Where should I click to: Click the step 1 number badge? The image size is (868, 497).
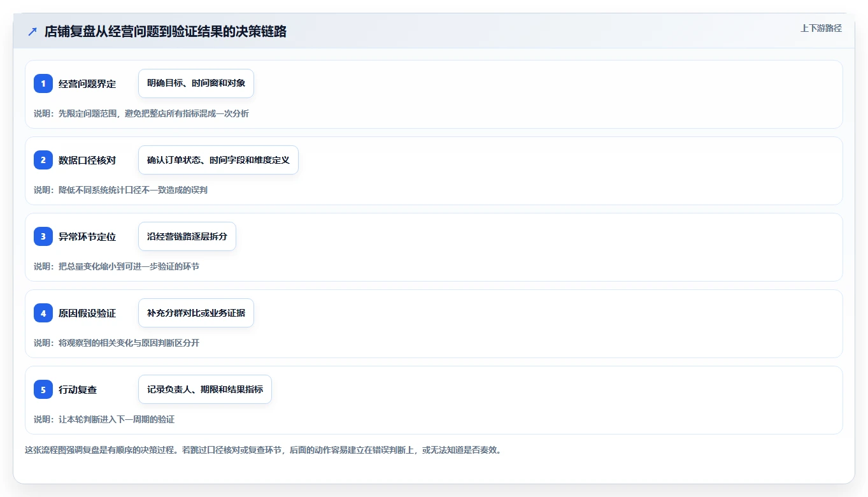43,83
